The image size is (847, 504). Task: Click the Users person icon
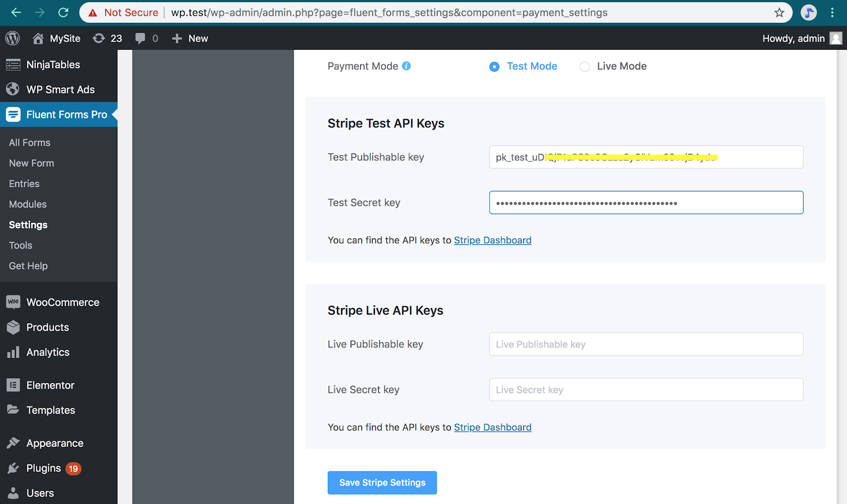click(13, 493)
